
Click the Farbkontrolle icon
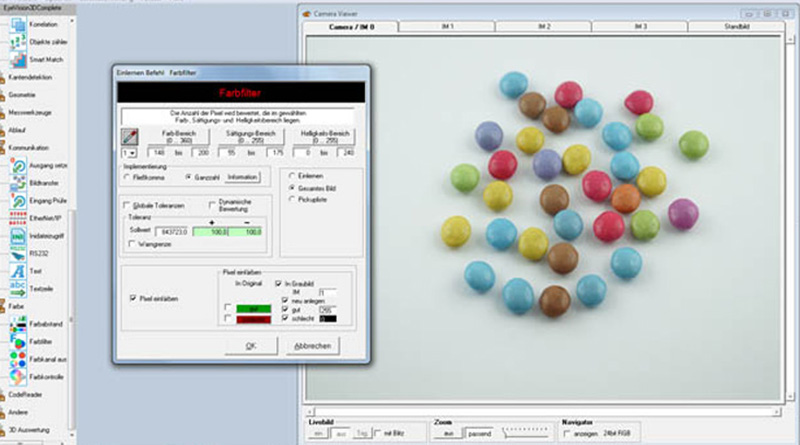(x=18, y=376)
